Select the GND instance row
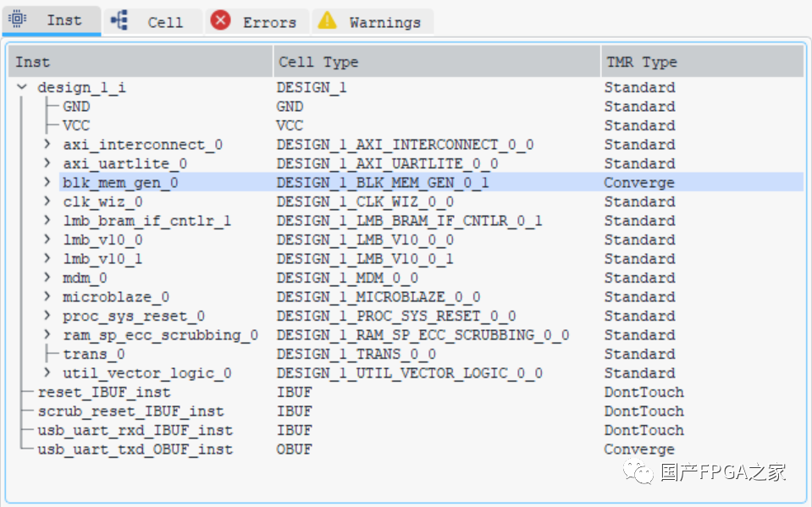Screen dimensions: 812x507 pyautogui.click(x=76, y=107)
